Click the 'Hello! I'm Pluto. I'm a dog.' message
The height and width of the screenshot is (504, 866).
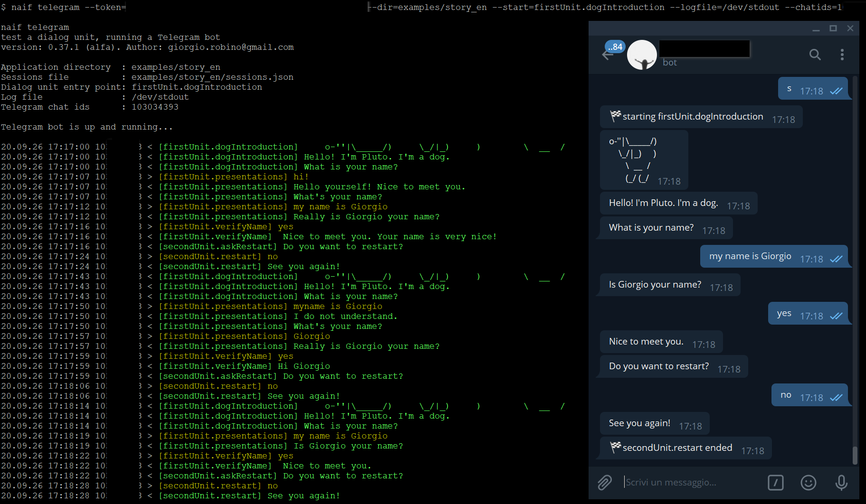click(678, 203)
